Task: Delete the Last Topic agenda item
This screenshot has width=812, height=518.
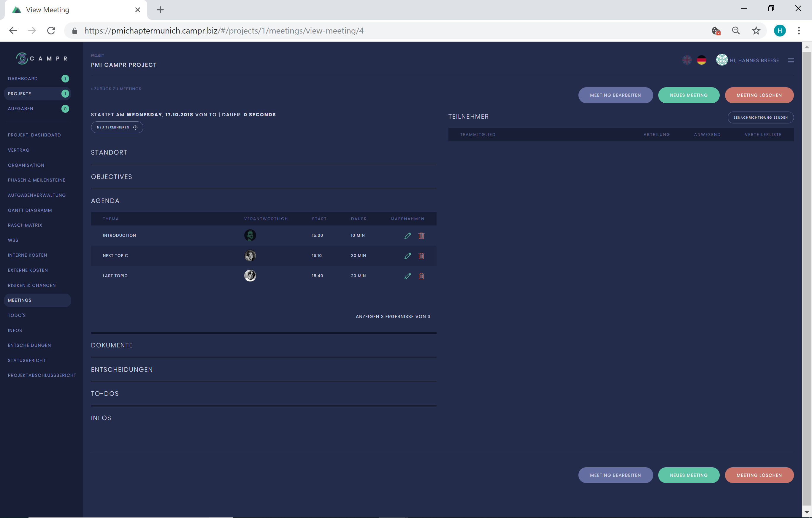Action: tap(421, 276)
